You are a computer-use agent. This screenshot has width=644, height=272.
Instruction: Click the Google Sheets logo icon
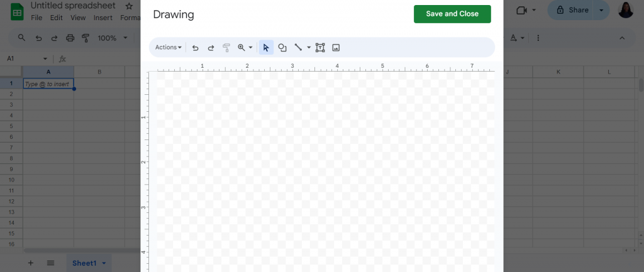tap(17, 11)
